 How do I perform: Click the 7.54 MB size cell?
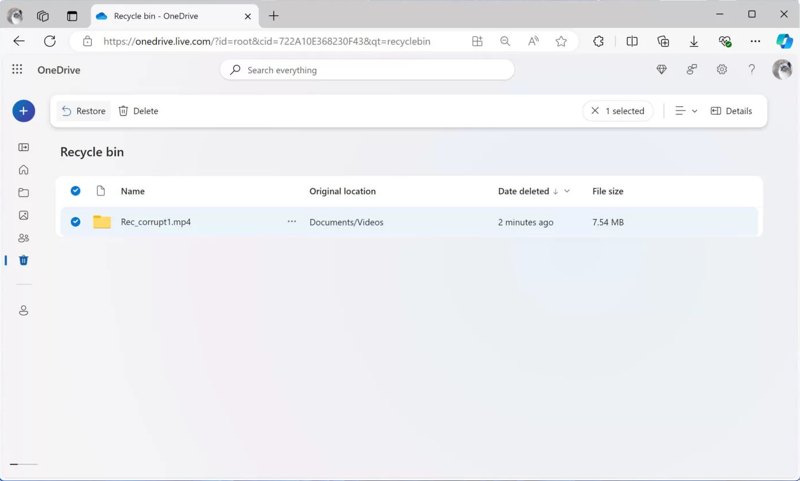point(608,222)
